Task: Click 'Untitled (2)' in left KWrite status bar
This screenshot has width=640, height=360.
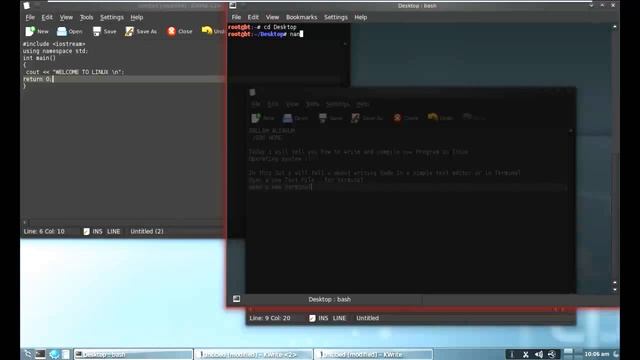Action: (x=147, y=231)
